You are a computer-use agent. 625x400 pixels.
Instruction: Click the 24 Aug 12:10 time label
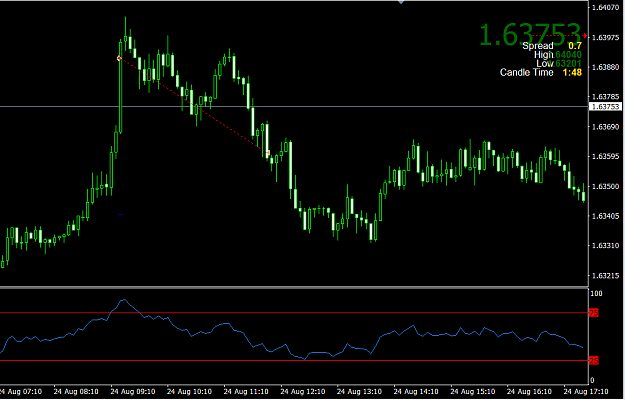[x=303, y=392]
